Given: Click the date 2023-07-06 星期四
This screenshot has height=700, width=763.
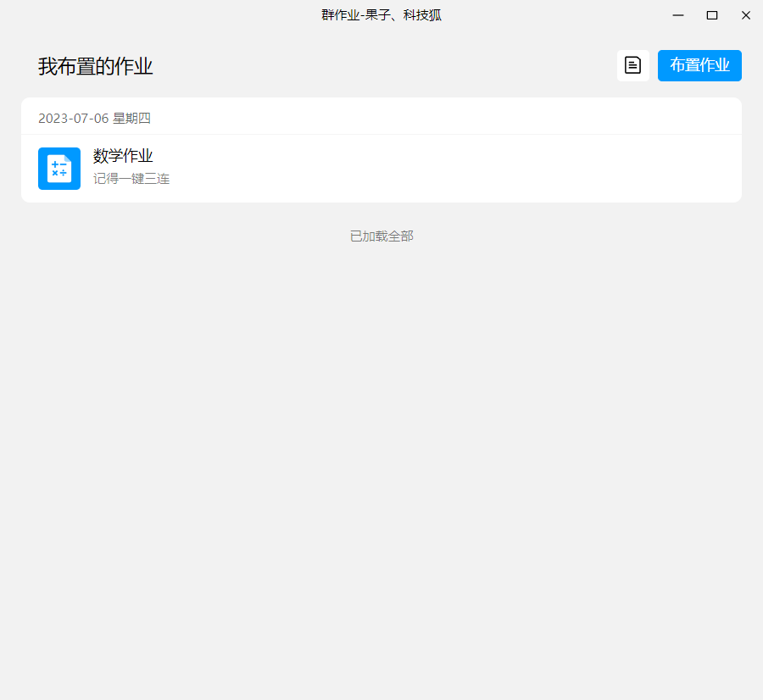Looking at the screenshot, I should coord(94,118).
